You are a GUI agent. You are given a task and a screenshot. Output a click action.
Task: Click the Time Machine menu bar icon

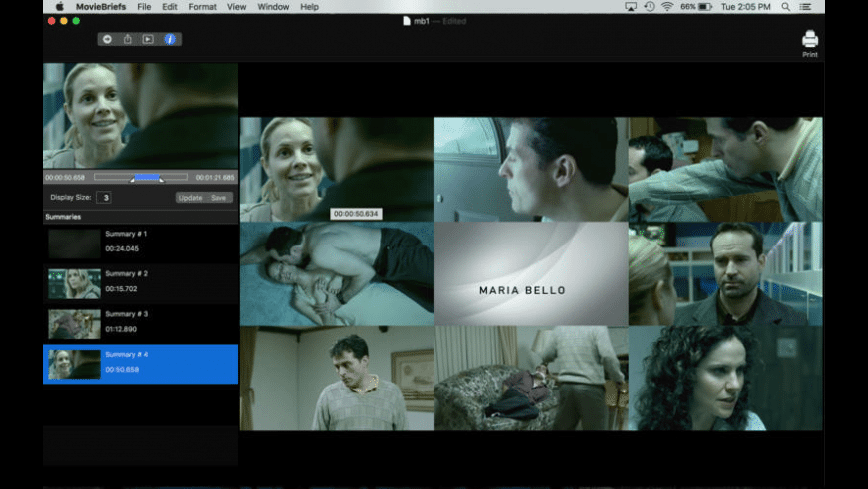click(650, 7)
